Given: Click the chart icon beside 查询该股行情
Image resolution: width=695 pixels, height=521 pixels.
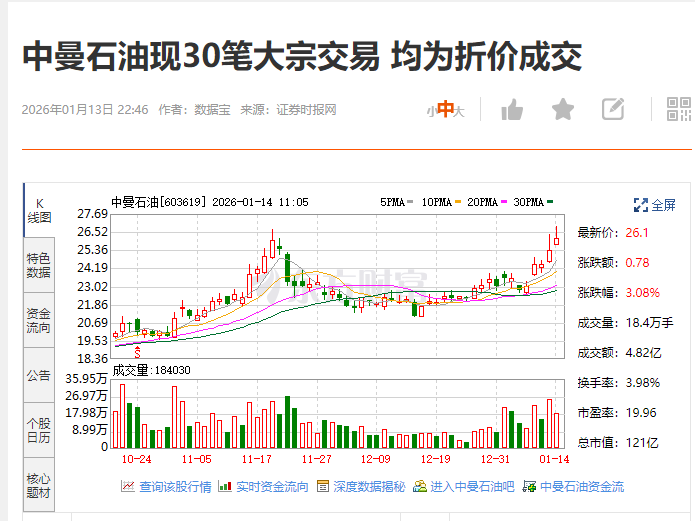Looking at the screenshot, I should pos(128,486).
